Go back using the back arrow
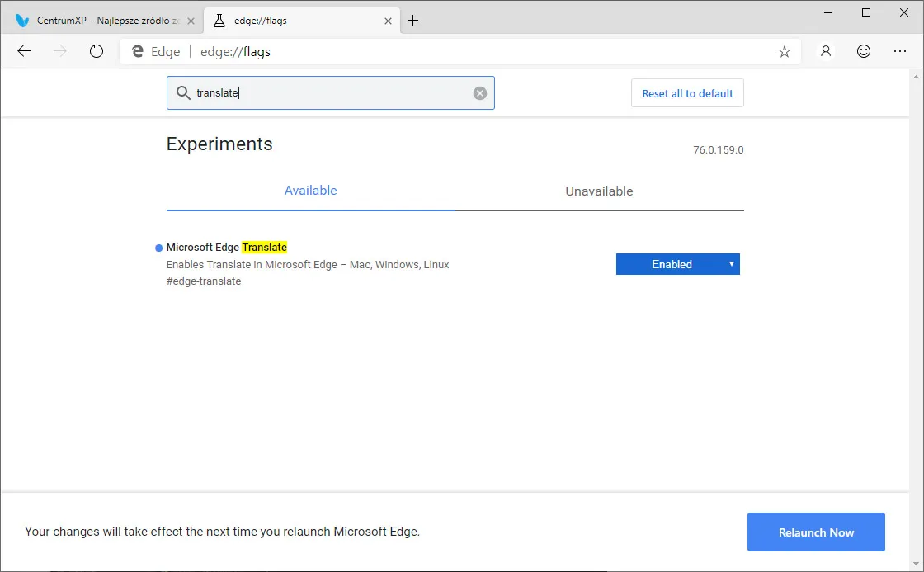 (24, 51)
